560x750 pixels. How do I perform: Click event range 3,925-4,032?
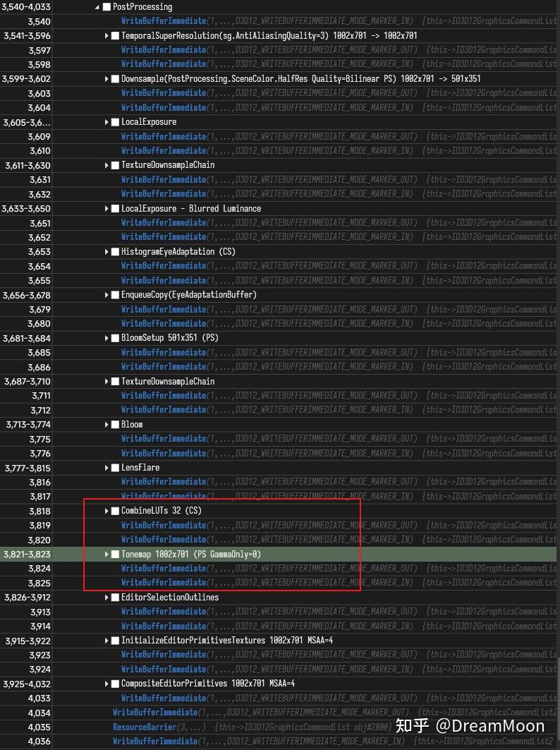(27, 684)
